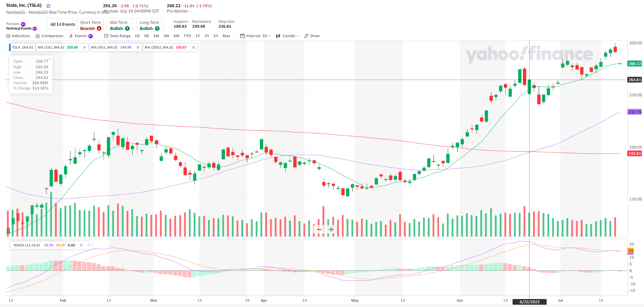Click the red Bearish down-arrow icon
Viewport: 644px width, 307px height.
coord(99,28)
